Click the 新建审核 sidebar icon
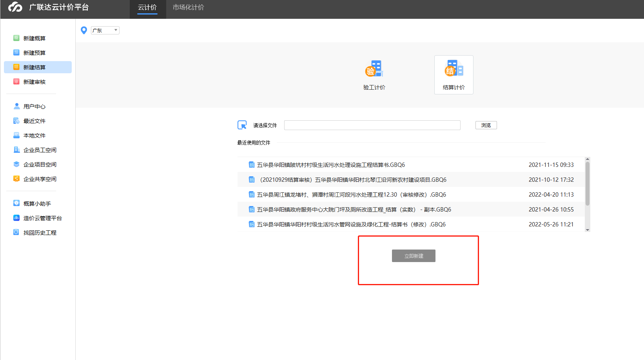644x360 pixels. coord(16,81)
